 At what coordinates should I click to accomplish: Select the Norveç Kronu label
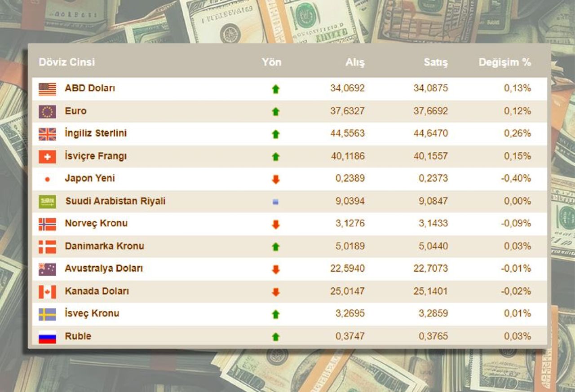coord(96,223)
